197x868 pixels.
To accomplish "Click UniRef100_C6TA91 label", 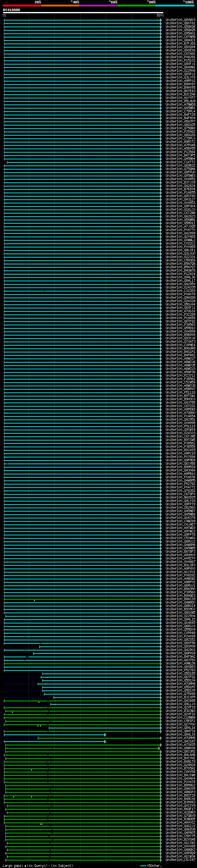I will pyautogui.click(x=180, y=54).
